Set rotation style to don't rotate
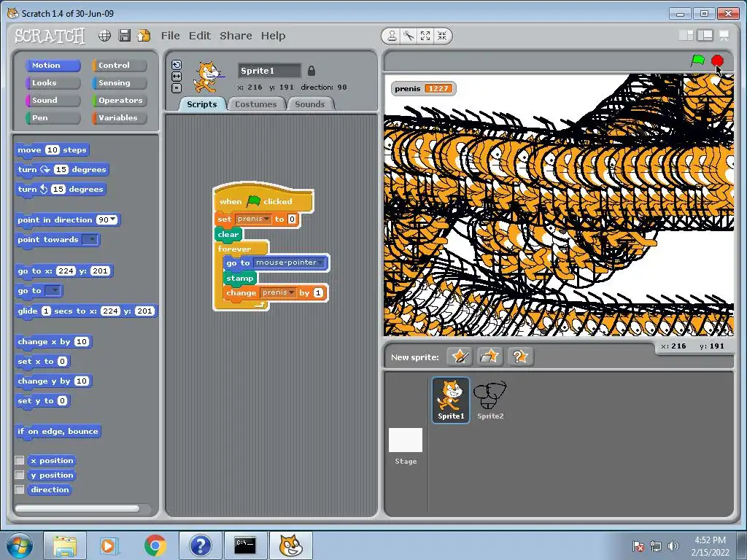 (x=177, y=88)
